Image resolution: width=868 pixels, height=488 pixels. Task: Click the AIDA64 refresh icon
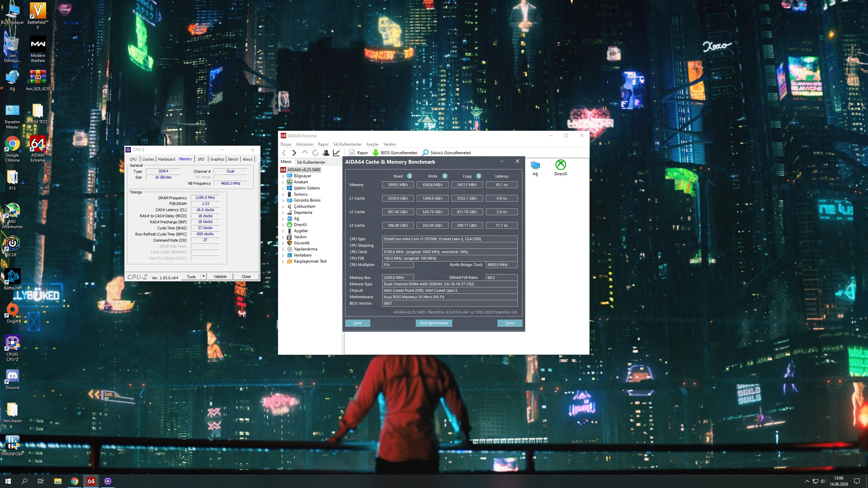pos(315,153)
